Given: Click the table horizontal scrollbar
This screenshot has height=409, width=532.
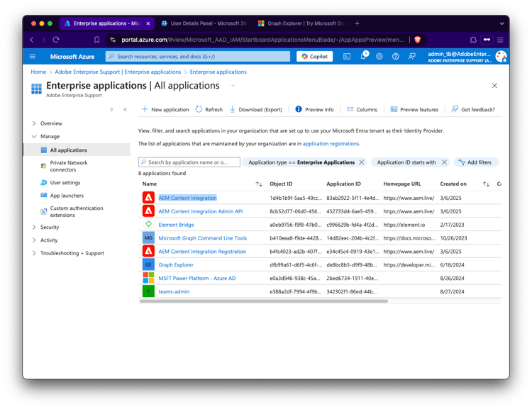Looking at the screenshot, I should tap(264, 301).
